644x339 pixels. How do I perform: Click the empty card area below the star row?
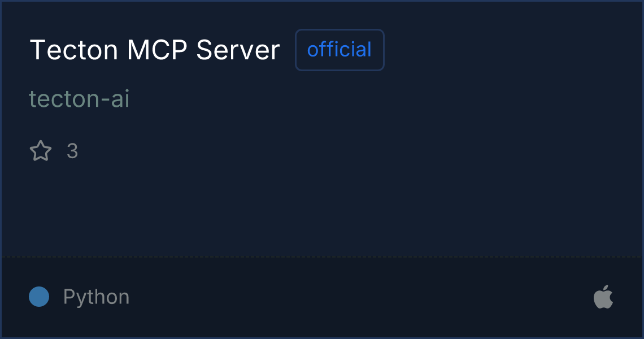coord(320,210)
